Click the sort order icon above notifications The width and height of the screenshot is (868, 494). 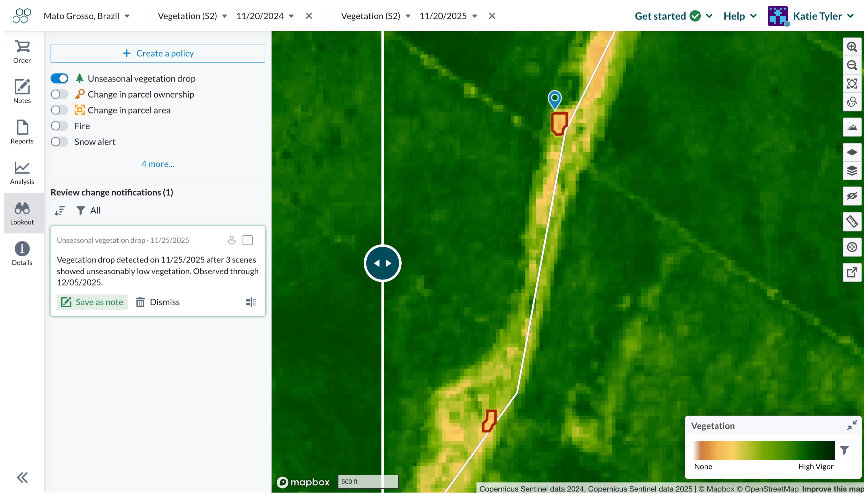click(x=60, y=211)
